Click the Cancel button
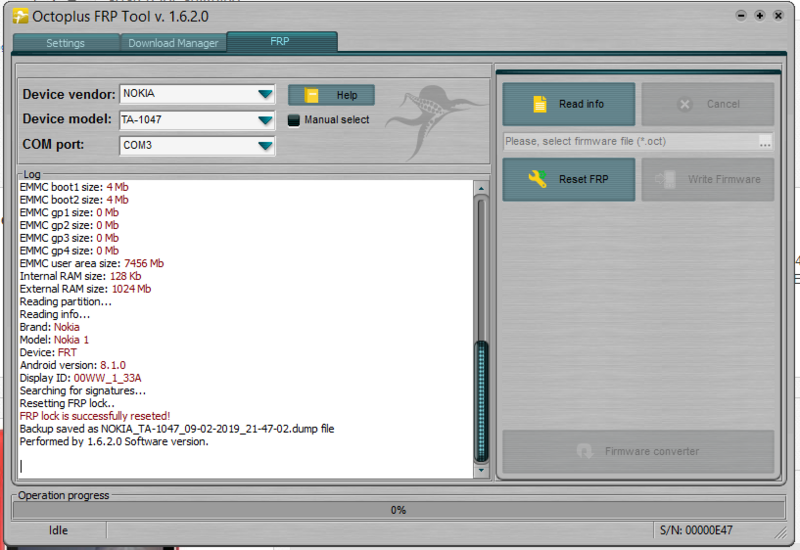The width and height of the screenshot is (800, 550). point(708,104)
